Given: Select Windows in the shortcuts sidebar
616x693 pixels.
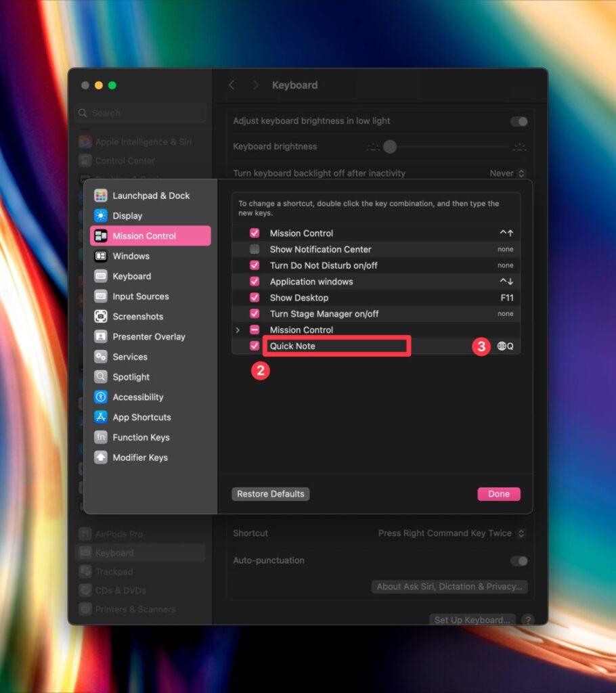Looking at the screenshot, I should [x=131, y=256].
